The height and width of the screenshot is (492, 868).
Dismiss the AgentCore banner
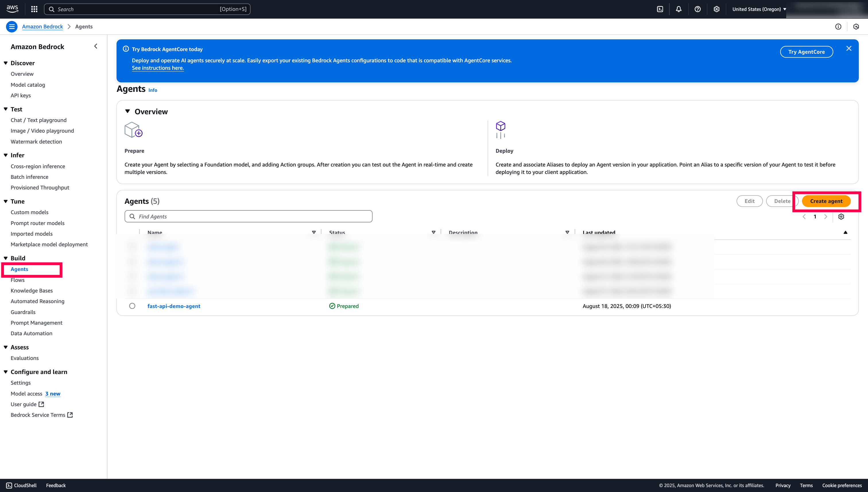pos(848,48)
